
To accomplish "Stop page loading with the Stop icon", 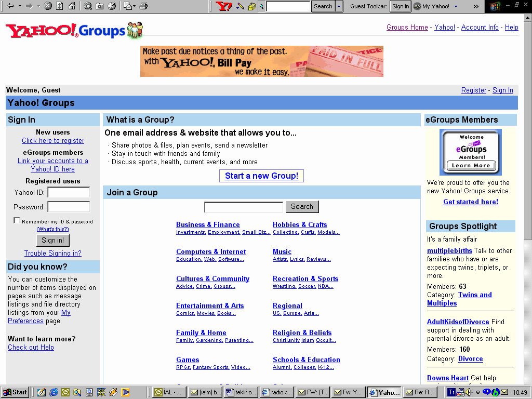I will coord(48,6).
